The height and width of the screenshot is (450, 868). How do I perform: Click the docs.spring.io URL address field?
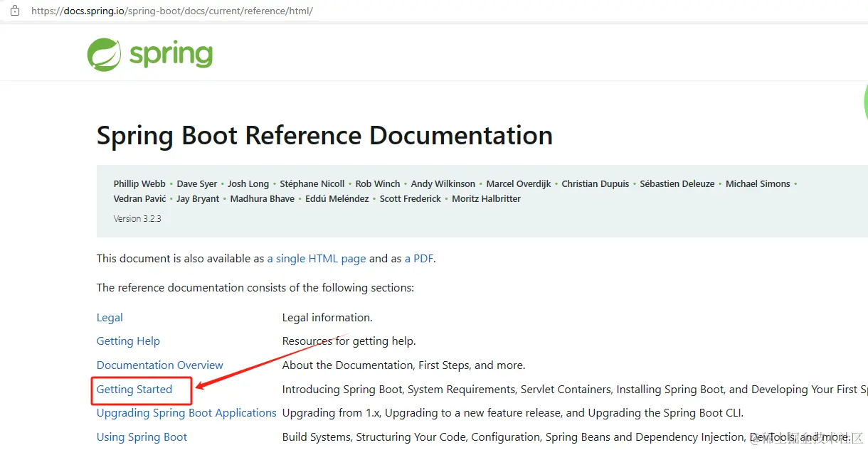(171, 11)
